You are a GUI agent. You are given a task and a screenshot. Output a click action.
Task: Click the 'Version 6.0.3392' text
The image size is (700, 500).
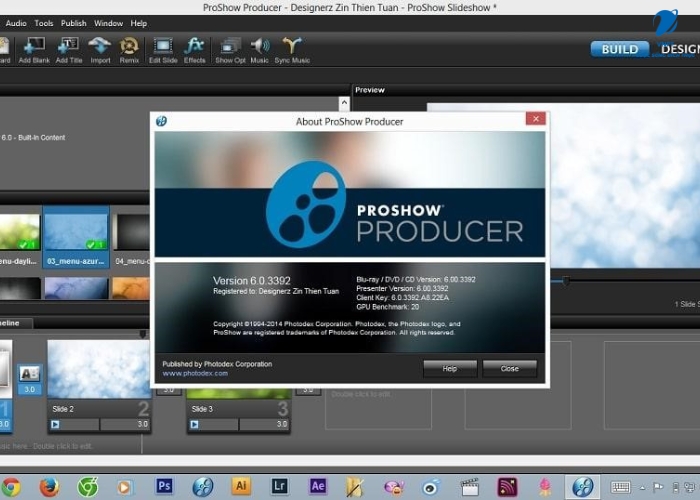pos(252,280)
